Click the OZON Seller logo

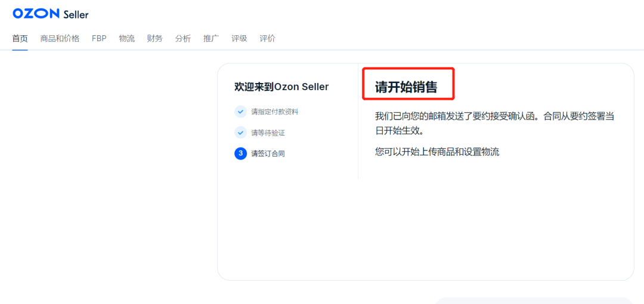(51, 14)
